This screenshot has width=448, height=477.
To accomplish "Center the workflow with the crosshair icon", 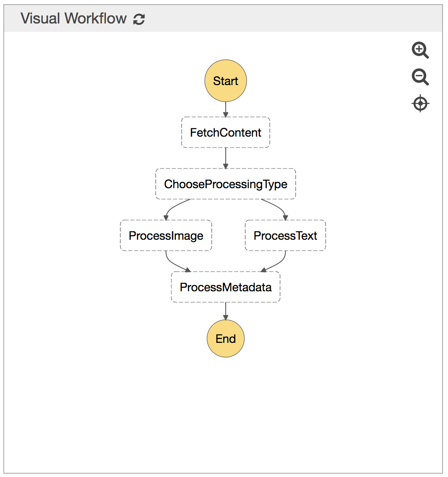I will [x=420, y=104].
